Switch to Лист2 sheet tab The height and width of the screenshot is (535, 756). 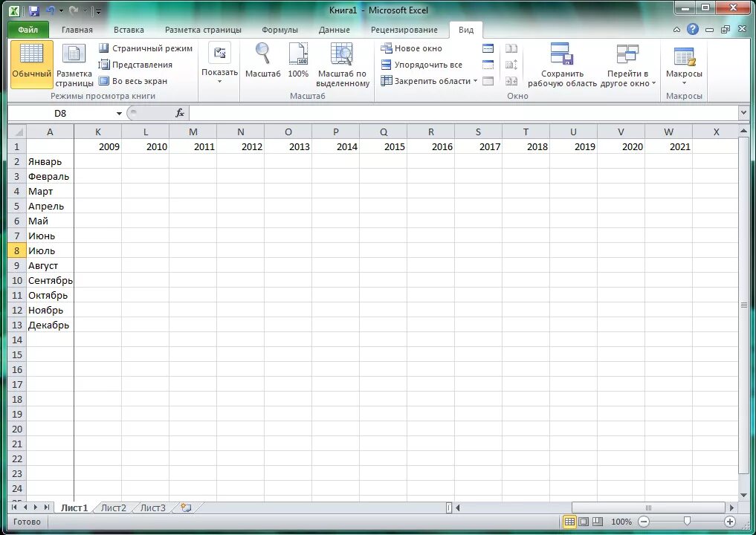[x=113, y=508]
